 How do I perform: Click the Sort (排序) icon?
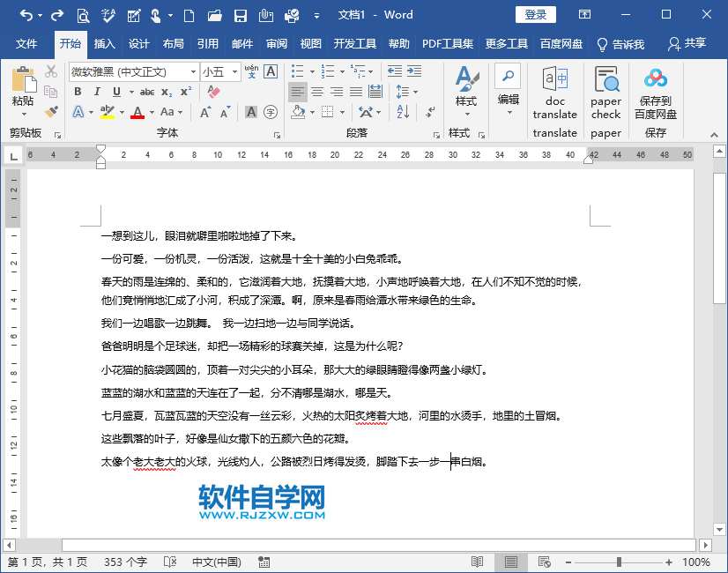tap(404, 109)
